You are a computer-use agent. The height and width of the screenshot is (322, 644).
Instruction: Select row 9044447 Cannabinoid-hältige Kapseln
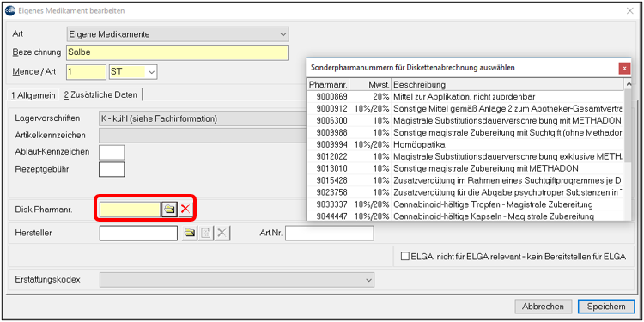(465, 216)
